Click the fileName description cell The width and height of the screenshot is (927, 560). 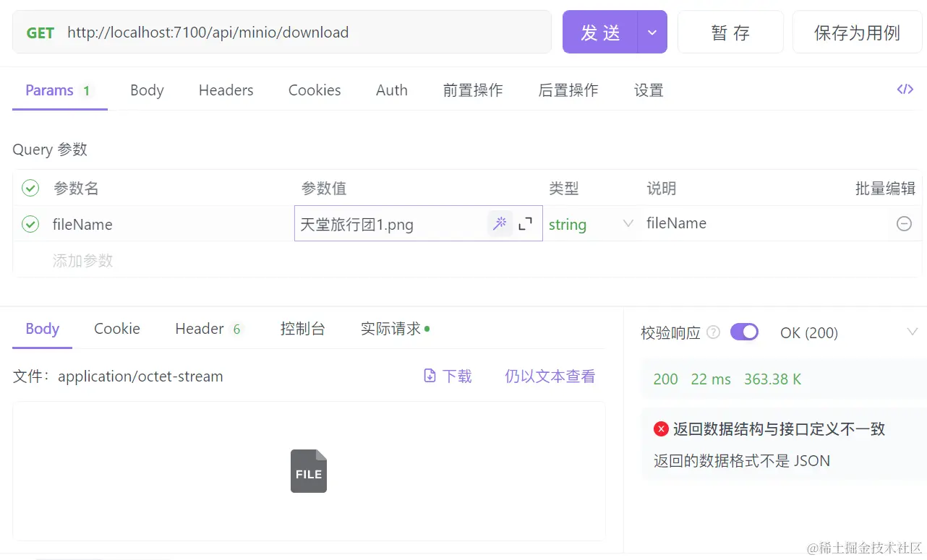pyautogui.click(x=676, y=223)
